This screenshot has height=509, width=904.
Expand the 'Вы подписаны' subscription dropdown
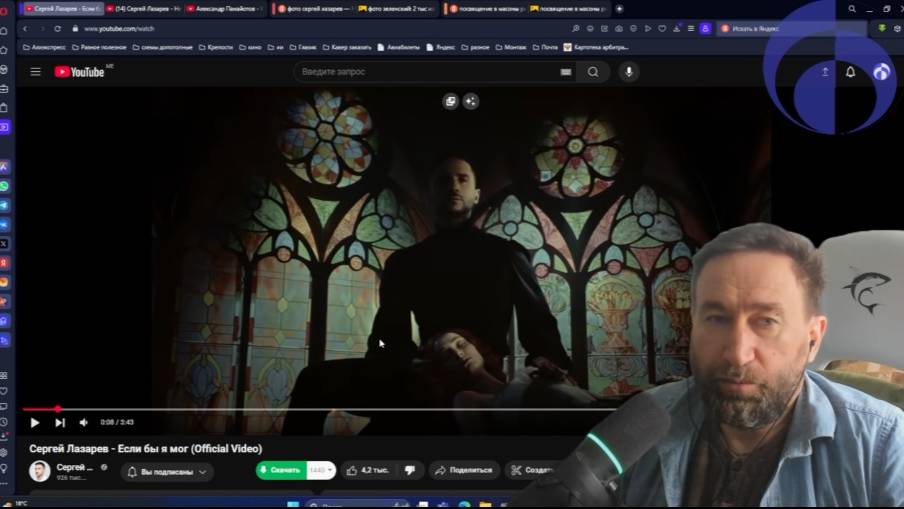pyautogui.click(x=167, y=472)
